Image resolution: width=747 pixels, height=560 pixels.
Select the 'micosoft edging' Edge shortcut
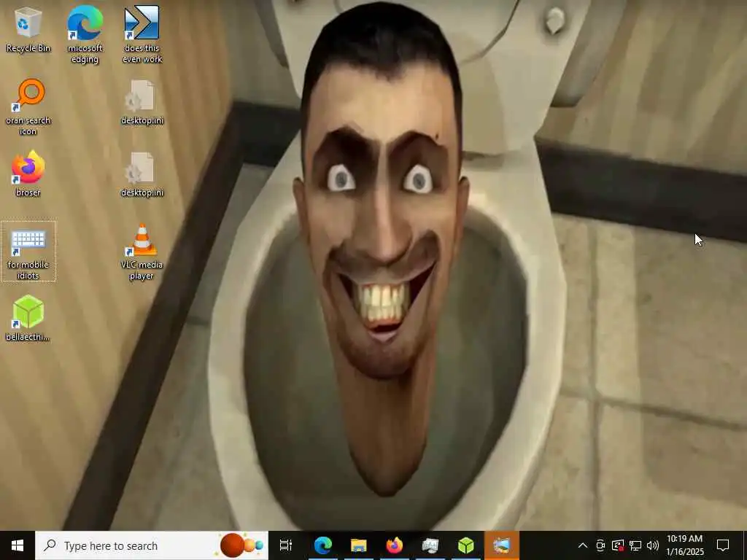coord(85,34)
